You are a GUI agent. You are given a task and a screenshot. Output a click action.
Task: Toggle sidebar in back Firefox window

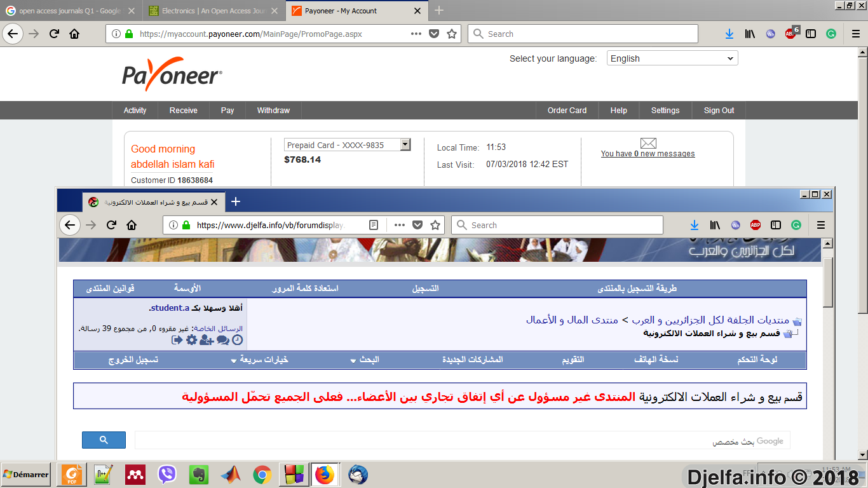[811, 34]
